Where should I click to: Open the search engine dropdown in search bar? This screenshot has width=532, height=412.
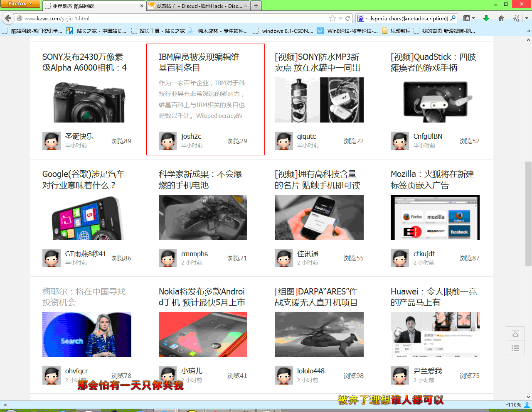[x=363, y=18]
